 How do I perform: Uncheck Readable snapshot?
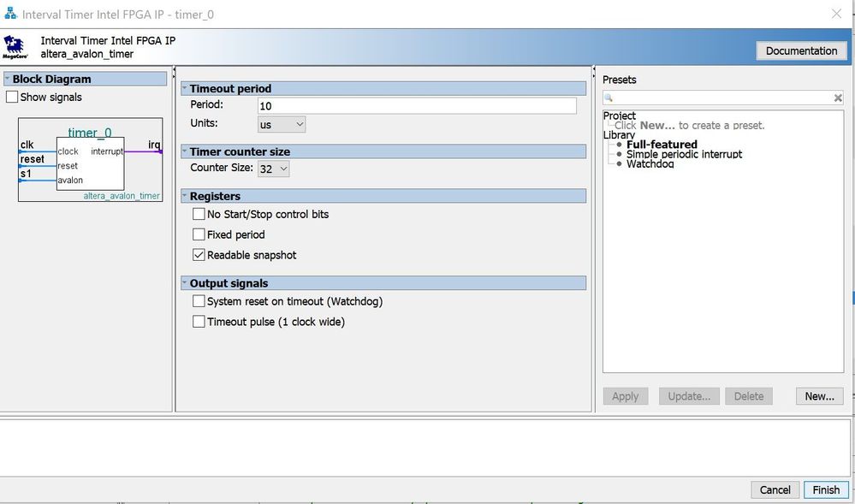click(x=199, y=255)
